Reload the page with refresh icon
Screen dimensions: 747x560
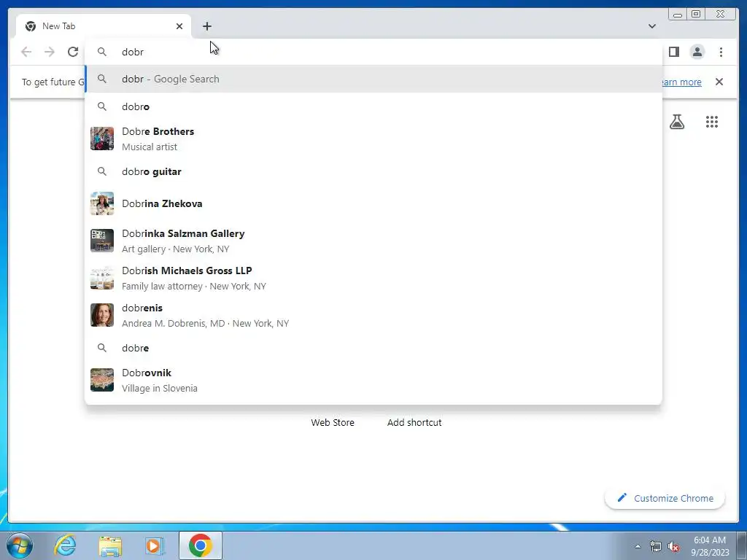(73, 52)
